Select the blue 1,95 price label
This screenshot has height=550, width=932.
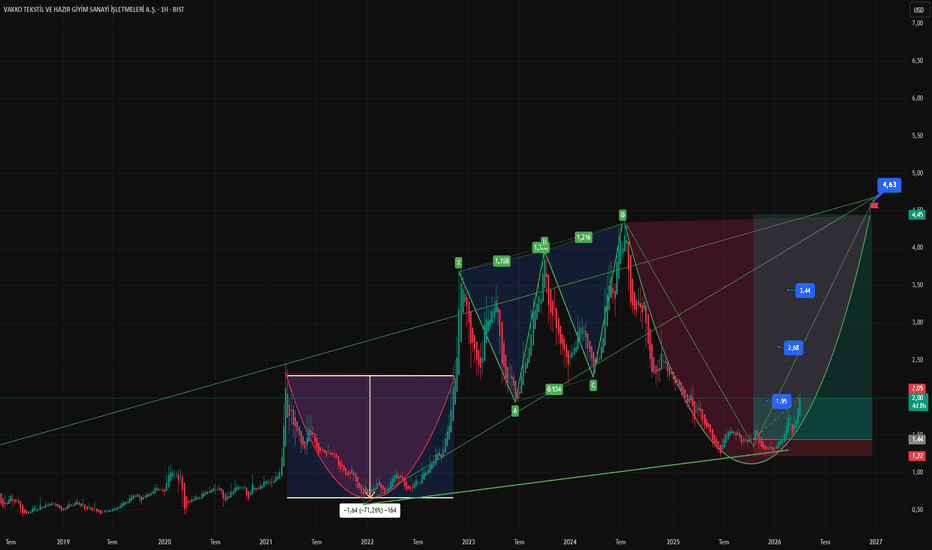tap(782, 401)
